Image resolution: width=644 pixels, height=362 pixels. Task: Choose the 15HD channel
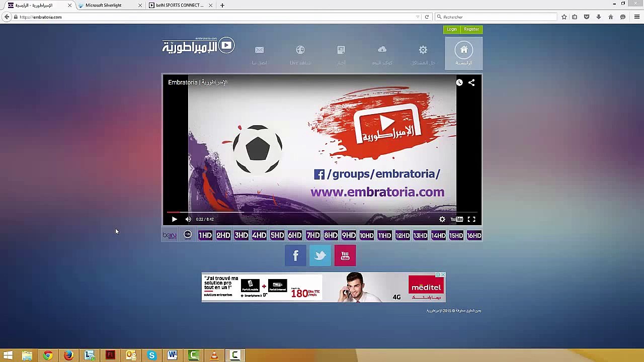(x=456, y=235)
